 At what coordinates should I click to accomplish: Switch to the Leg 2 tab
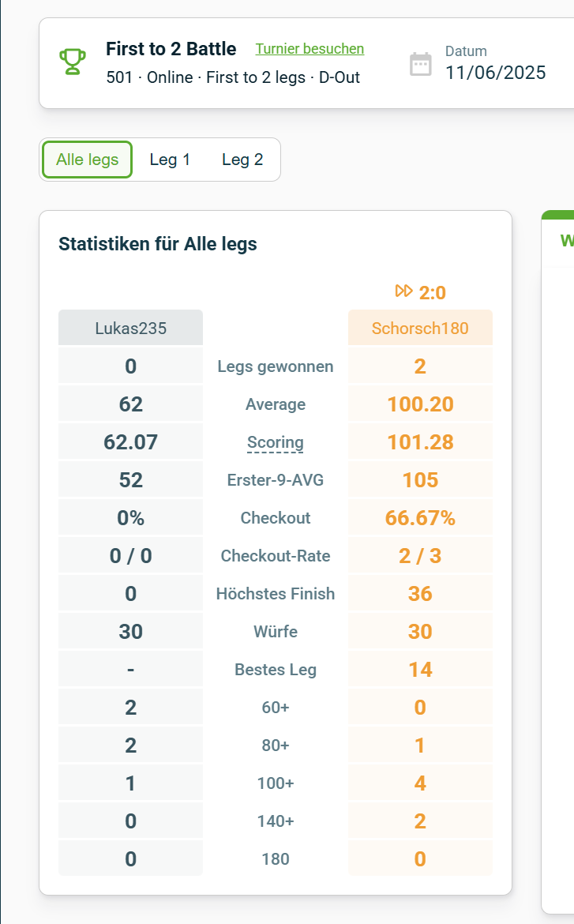point(242,160)
